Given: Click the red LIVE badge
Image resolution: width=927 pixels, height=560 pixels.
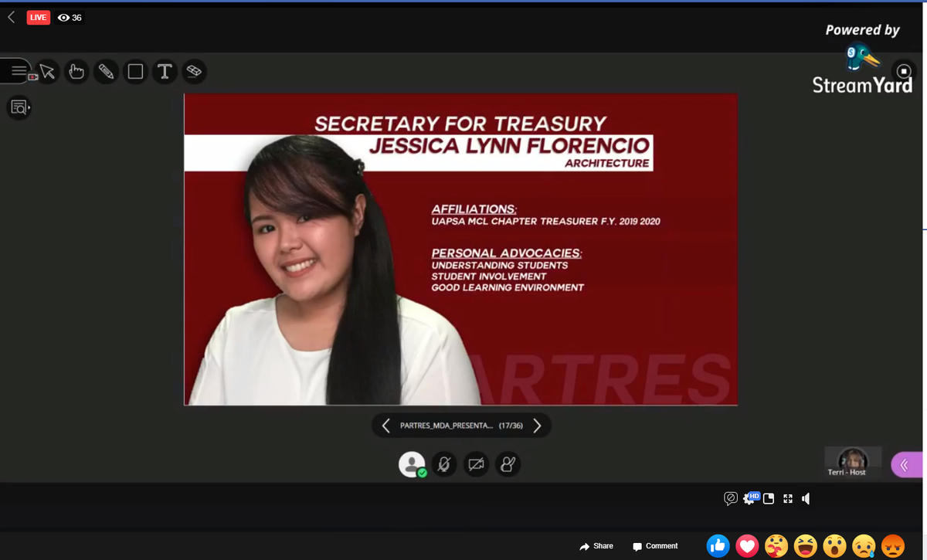Looking at the screenshot, I should point(39,17).
